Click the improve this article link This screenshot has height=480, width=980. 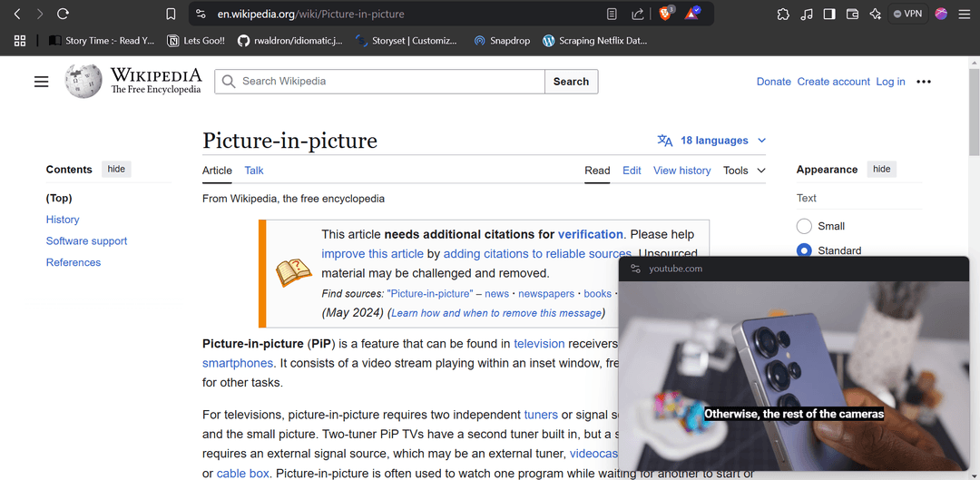(373, 254)
